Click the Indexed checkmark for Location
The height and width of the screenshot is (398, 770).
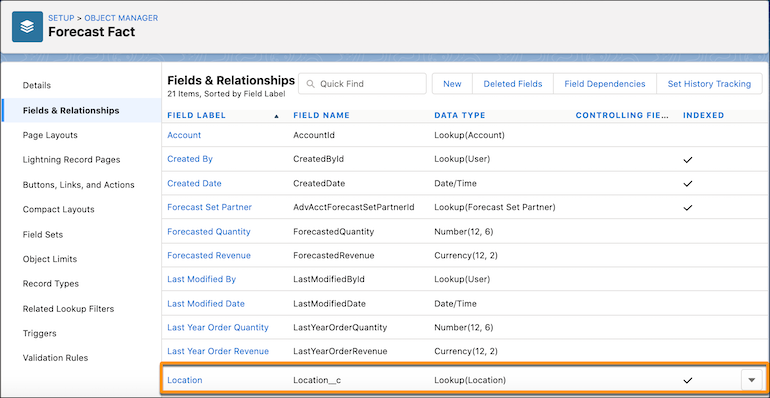coord(688,380)
